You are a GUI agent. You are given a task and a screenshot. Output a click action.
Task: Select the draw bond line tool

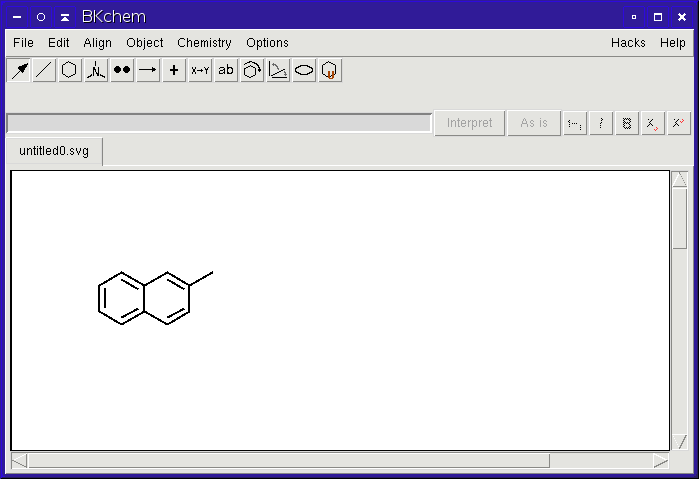coord(44,70)
